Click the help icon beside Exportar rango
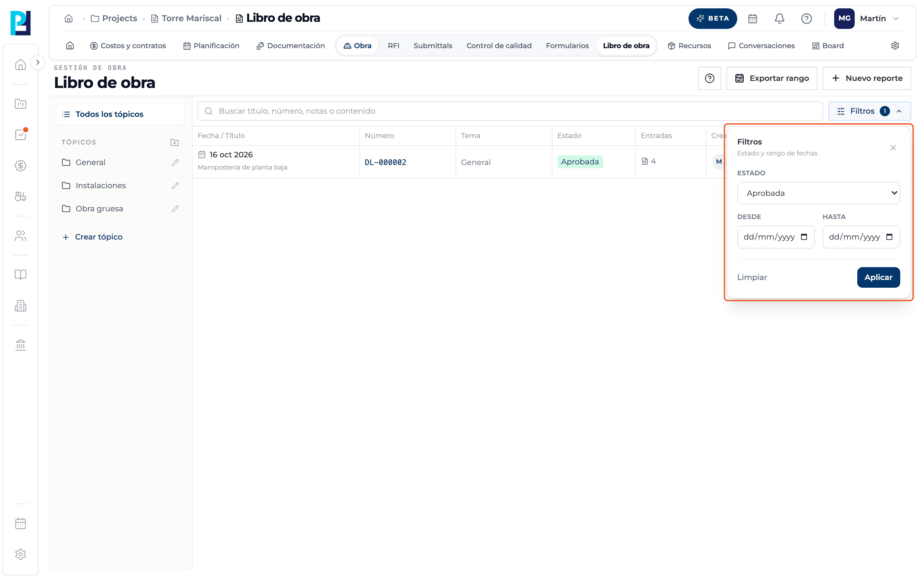Viewport: 924px width, 578px height. point(709,78)
